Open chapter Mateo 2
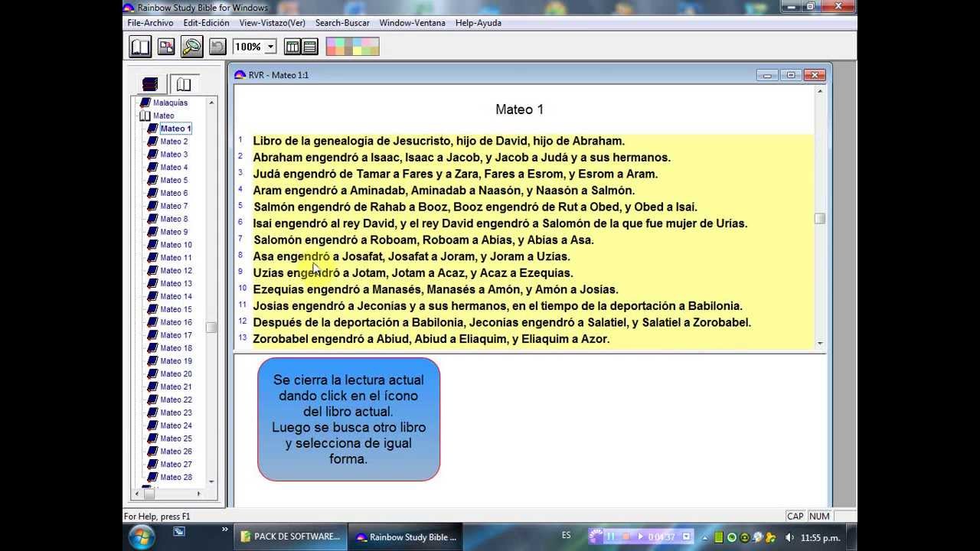980x551 pixels. click(x=174, y=142)
